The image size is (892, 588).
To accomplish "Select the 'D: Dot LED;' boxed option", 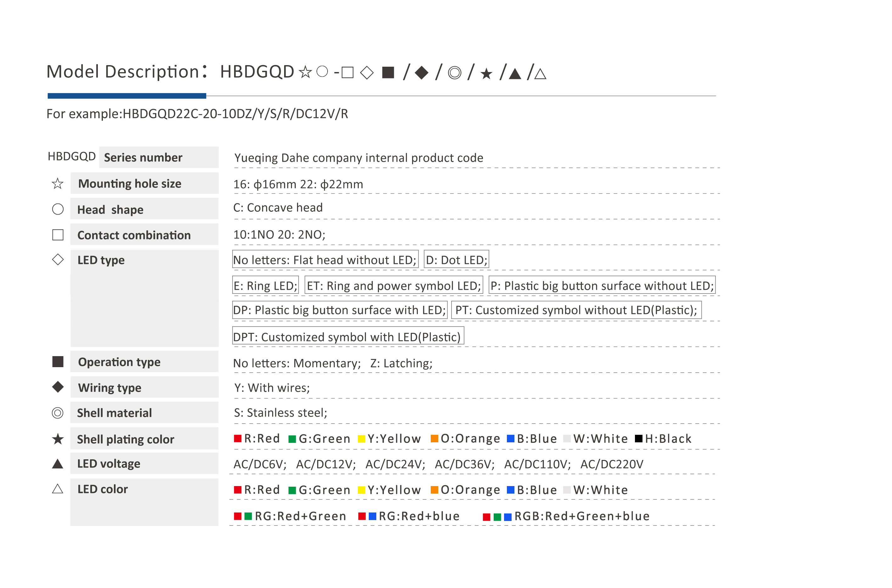I will [456, 260].
